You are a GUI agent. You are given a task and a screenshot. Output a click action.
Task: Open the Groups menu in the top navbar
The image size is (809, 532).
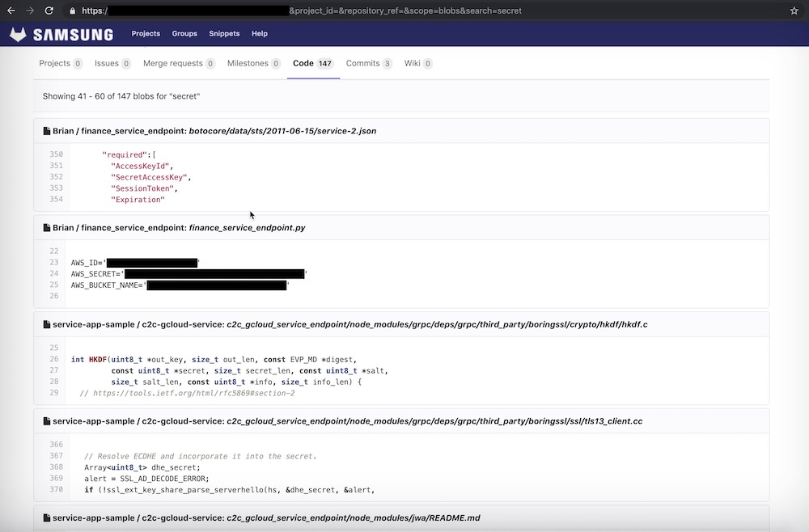[x=184, y=34]
